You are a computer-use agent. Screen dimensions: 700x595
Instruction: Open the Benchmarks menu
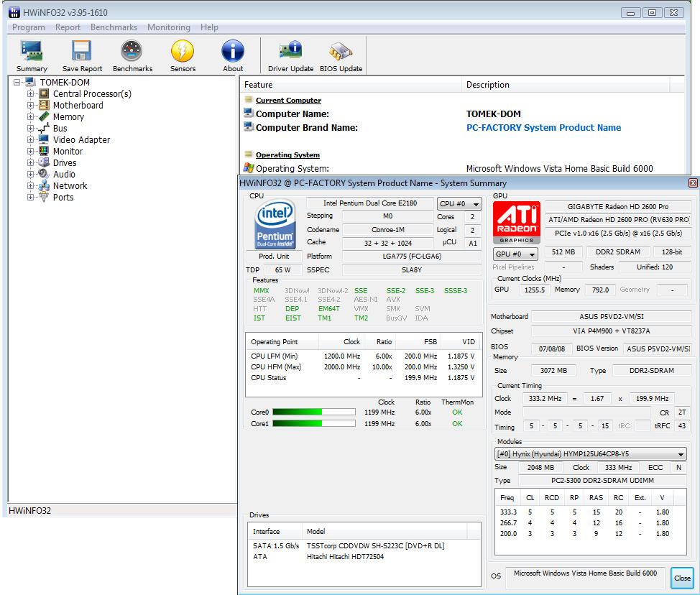pyautogui.click(x=114, y=27)
